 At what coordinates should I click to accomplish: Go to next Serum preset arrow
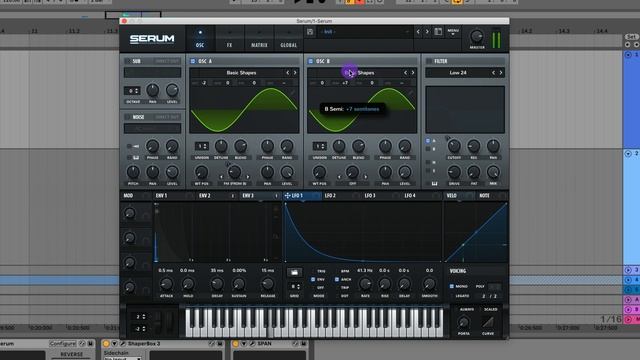click(x=427, y=31)
